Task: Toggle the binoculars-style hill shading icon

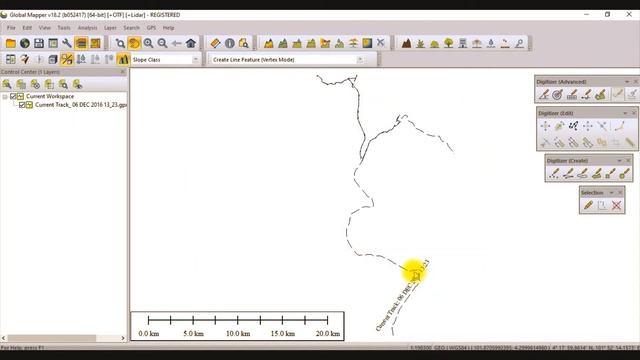Action: [123, 60]
